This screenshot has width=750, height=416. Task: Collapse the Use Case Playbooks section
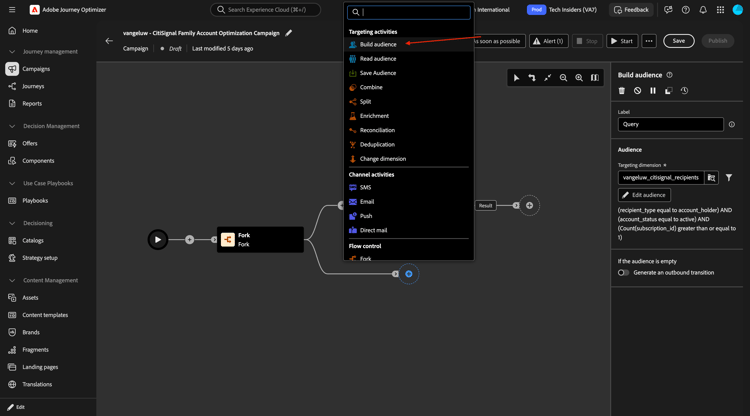(12, 183)
